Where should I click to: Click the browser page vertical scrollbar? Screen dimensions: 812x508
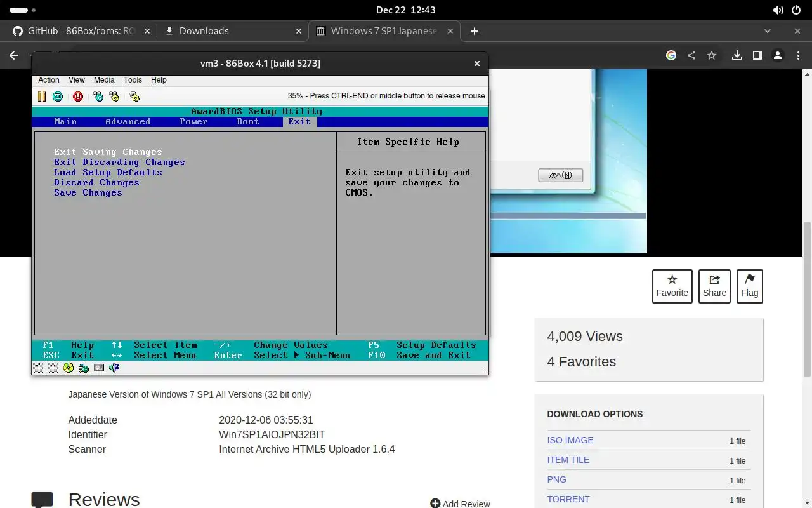pos(807,298)
